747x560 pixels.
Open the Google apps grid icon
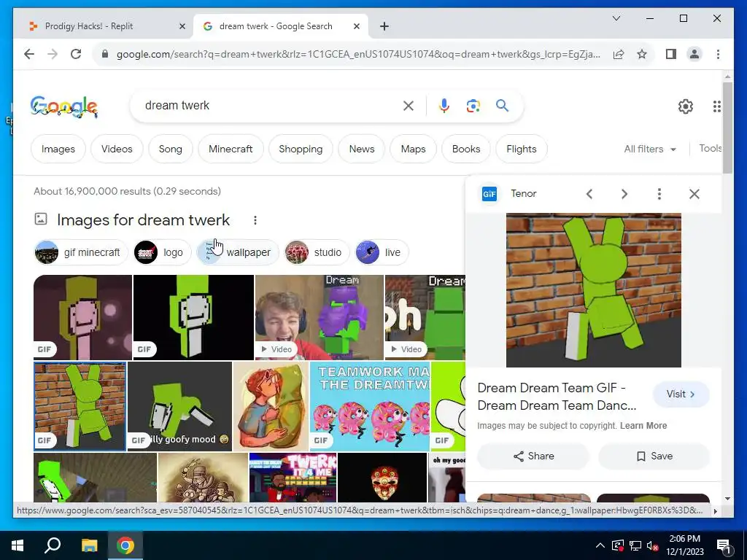[716, 106]
